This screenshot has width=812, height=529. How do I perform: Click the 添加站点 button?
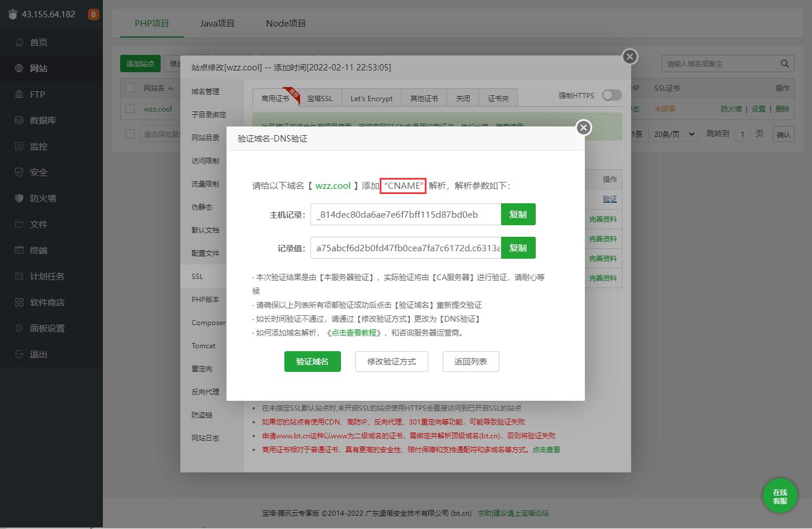pyautogui.click(x=140, y=64)
